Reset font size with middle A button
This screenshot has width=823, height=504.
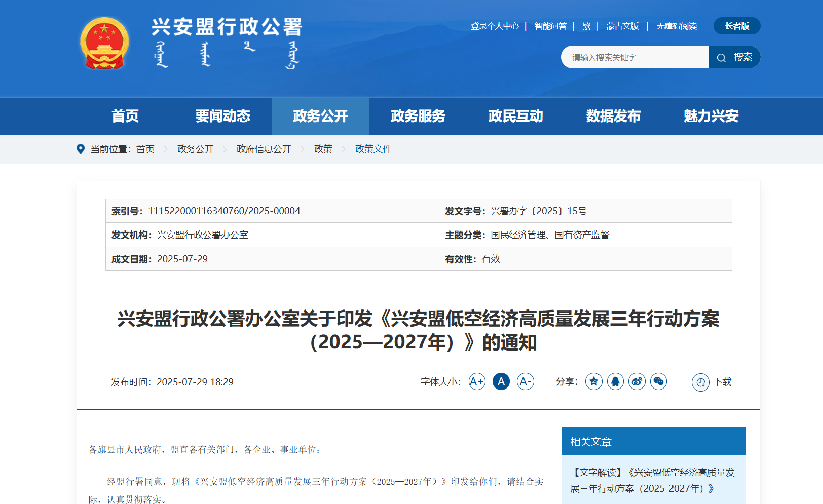[x=501, y=381]
